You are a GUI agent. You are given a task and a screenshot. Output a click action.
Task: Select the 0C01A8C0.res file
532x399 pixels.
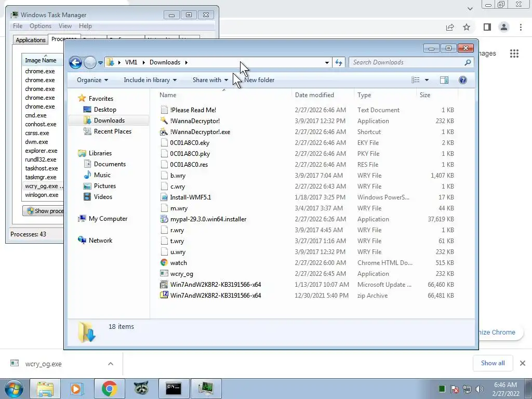pyautogui.click(x=189, y=165)
